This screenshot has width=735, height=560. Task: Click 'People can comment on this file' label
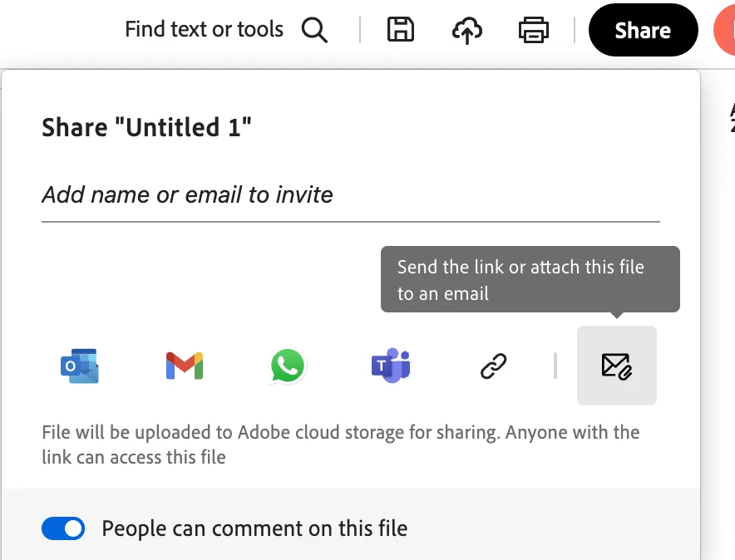pyautogui.click(x=254, y=528)
